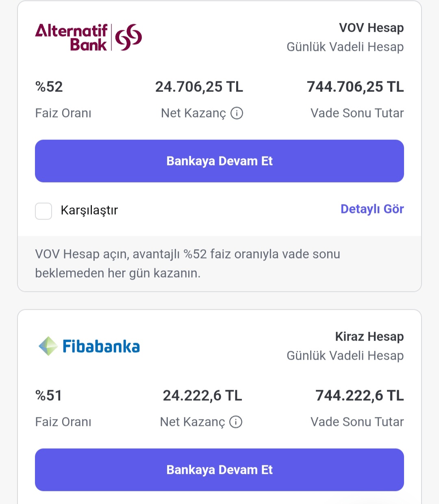Select the Karşılaştır label text
The height and width of the screenshot is (504, 439).
pos(89,210)
